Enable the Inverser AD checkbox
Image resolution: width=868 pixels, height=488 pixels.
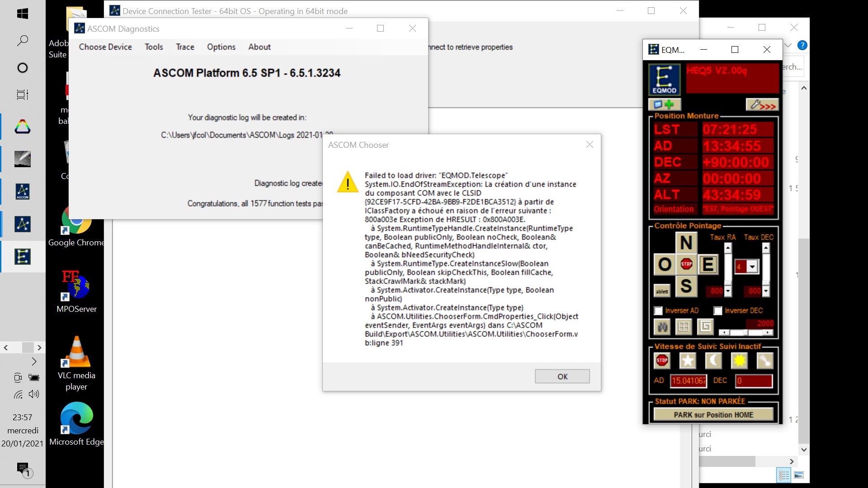[x=658, y=311]
